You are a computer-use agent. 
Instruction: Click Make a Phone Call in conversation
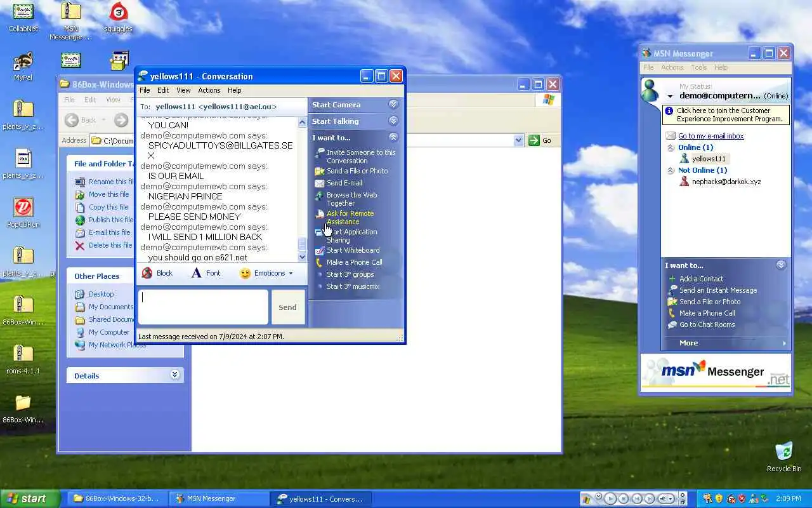(x=349, y=262)
